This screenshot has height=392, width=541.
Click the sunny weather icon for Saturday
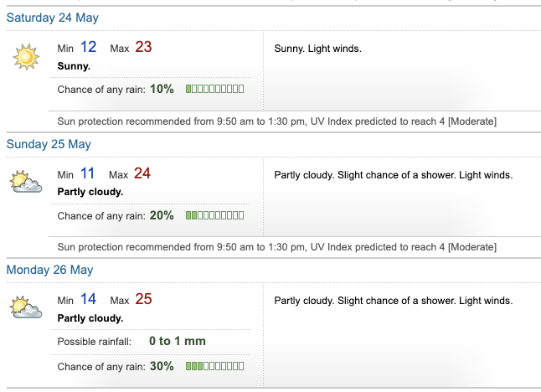coord(26,55)
